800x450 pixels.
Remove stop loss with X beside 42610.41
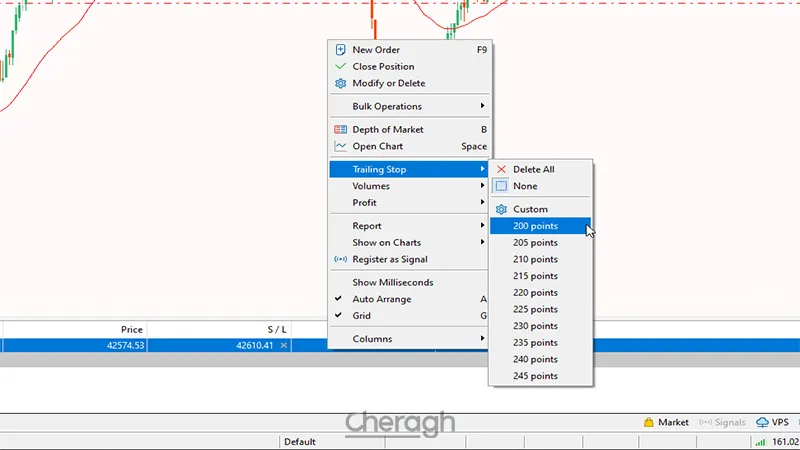[x=283, y=345]
